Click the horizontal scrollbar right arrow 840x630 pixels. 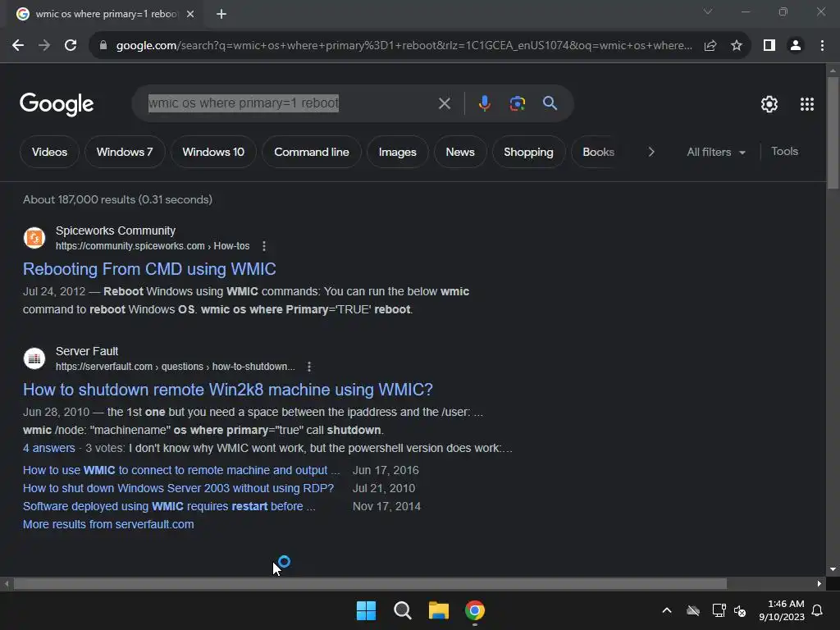pyautogui.click(x=819, y=583)
